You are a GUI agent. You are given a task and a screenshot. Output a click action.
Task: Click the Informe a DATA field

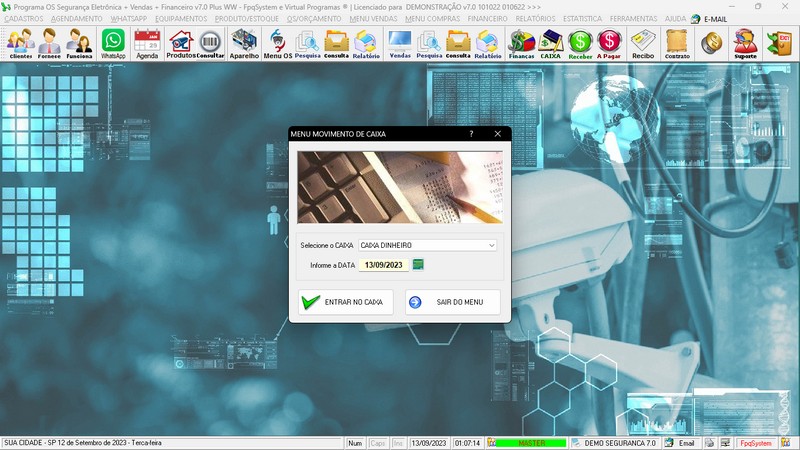pos(383,265)
